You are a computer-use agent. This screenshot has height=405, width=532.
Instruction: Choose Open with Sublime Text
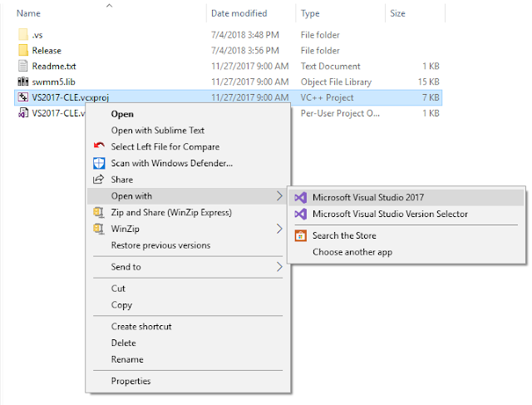pyautogui.click(x=157, y=131)
